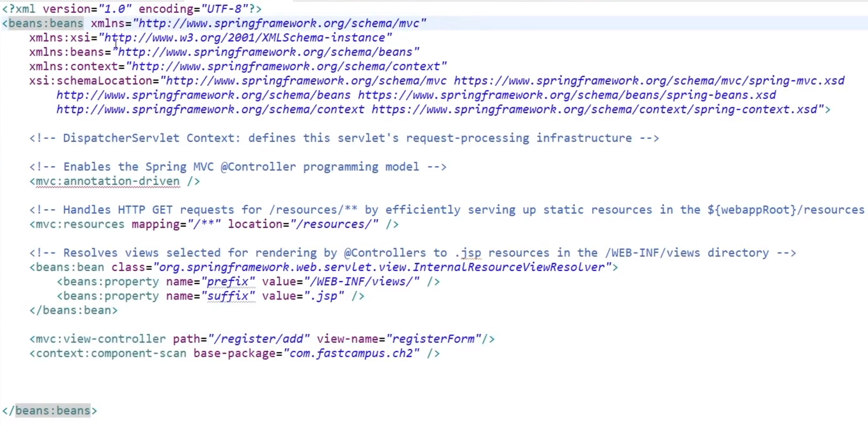Click the "com.fastcampus.ch2" base-package value
The width and height of the screenshot is (868, 426).
[351, 353]
